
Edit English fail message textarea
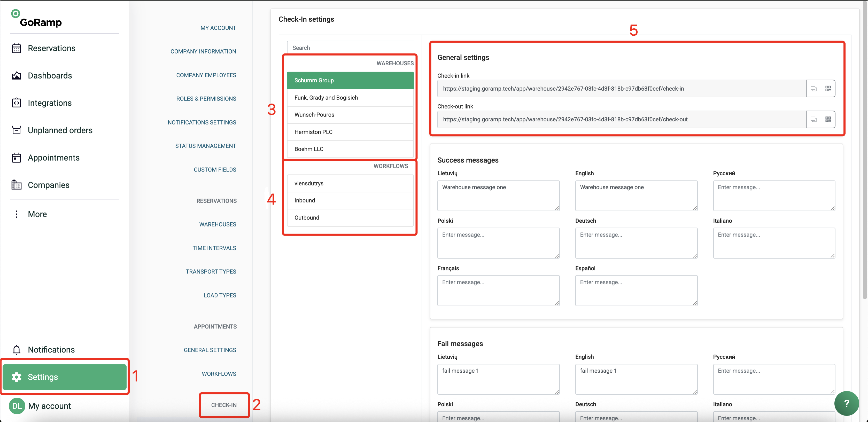[636, 379]
